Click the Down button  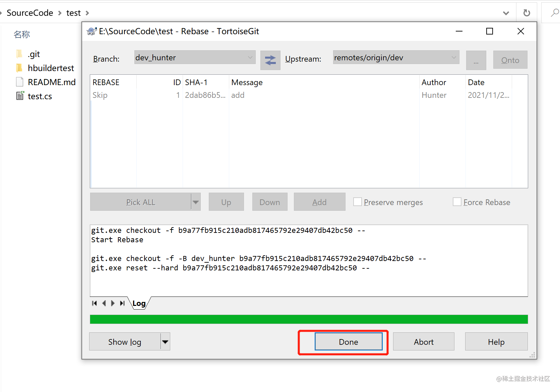coord(270,202)
